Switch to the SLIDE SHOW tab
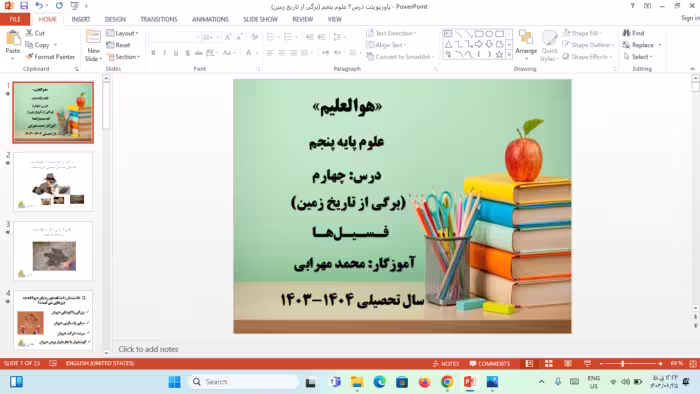Viewport: 700px width, 394px height. coord(260,19)
